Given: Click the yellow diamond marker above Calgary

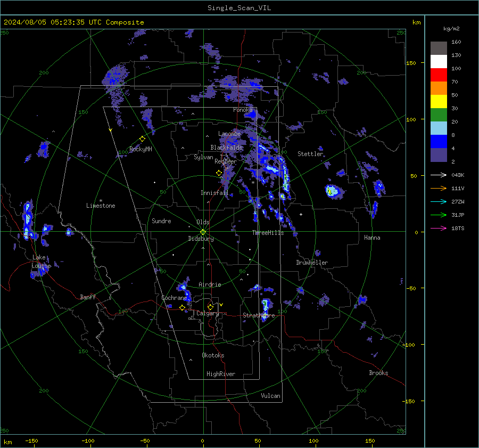Looking at the screenshot, I should 210,307.
